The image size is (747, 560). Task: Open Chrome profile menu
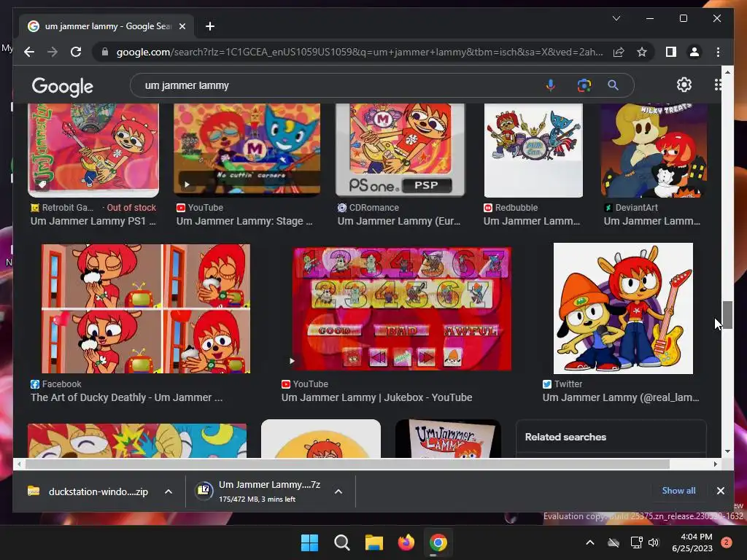[694, 52]
